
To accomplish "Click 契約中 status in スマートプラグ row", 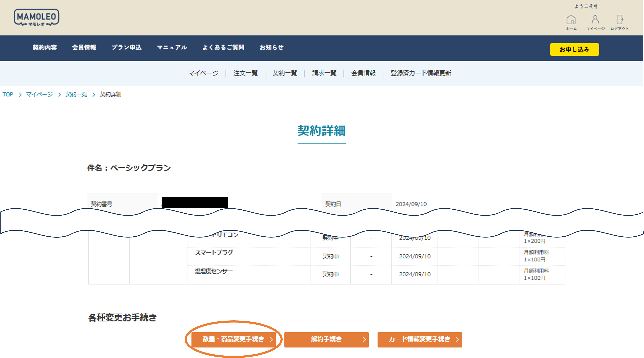I will (331, 256).
